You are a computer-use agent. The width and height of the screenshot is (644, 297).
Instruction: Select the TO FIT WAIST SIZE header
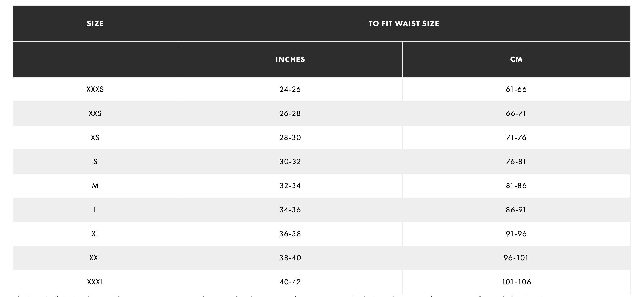pyautogui.click(x=404, y=24)
